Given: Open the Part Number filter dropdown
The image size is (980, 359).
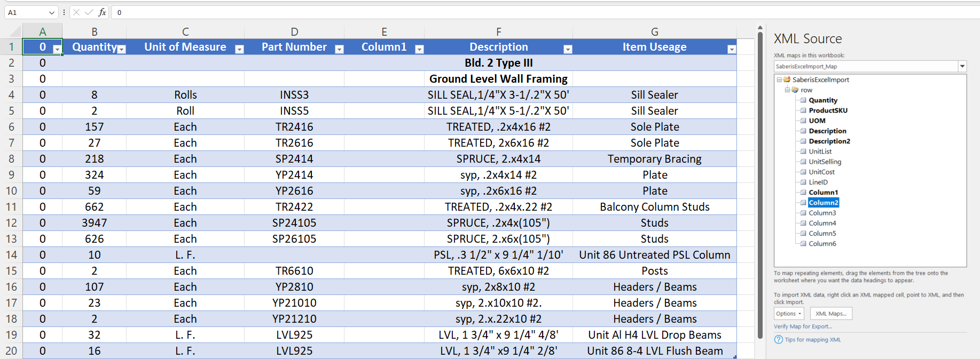Looking at the screenshot, I should 339,49.
